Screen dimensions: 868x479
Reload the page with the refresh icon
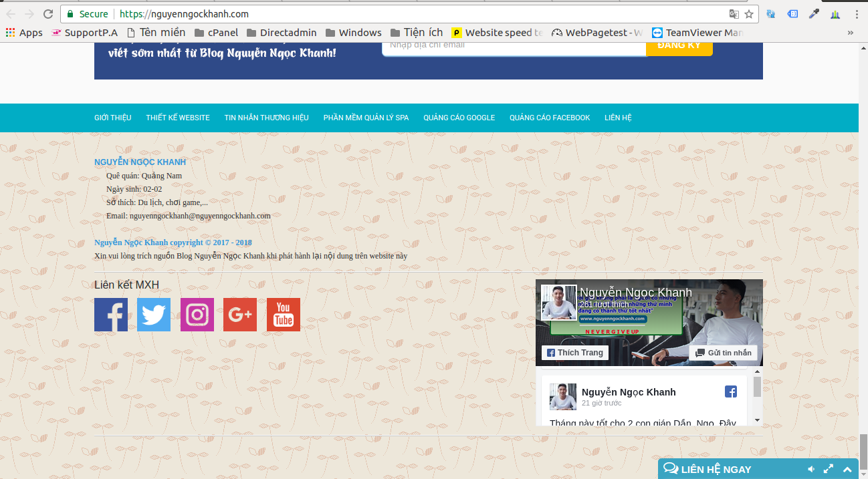click(48, 14)
